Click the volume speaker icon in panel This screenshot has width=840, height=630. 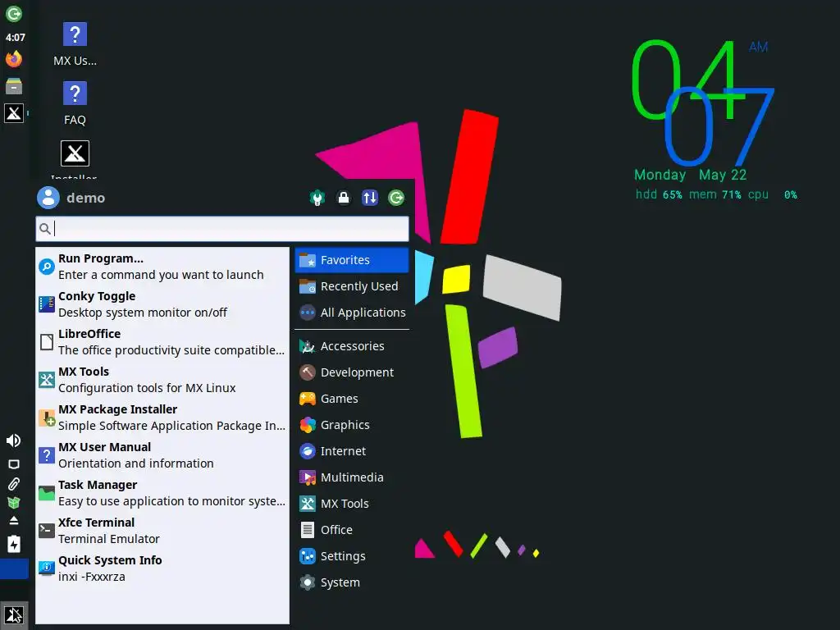pyautogui.click(x=14, y=441)
